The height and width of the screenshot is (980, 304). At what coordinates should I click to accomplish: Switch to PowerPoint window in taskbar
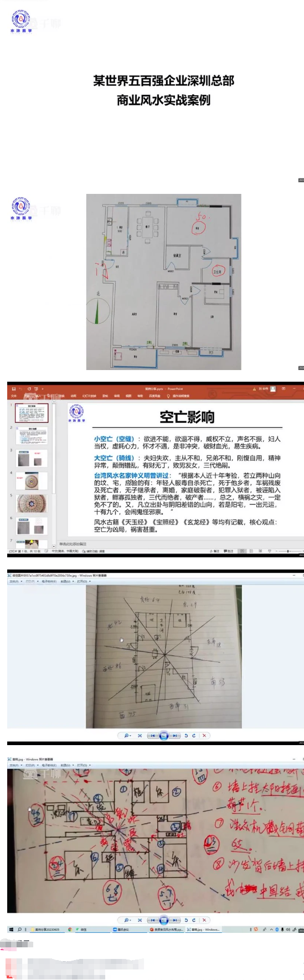click(167, 930)
